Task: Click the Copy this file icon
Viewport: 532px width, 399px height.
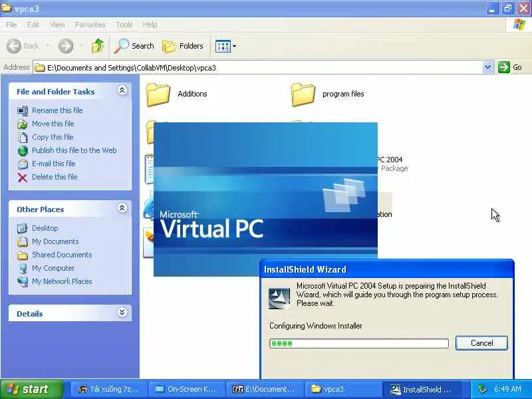Action: (23, 138)
